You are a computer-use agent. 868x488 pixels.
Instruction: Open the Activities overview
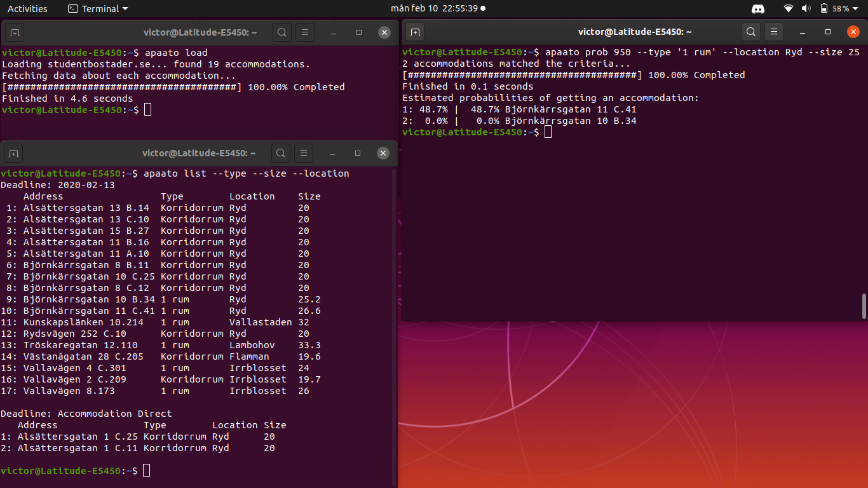27,9
